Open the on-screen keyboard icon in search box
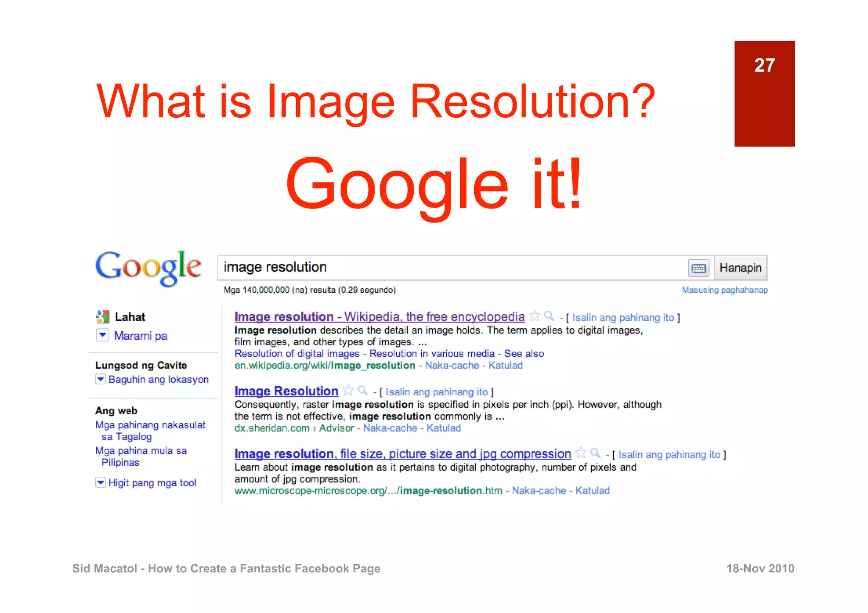Viewport: 868px width, 613px height. click(x=698, y=268)
